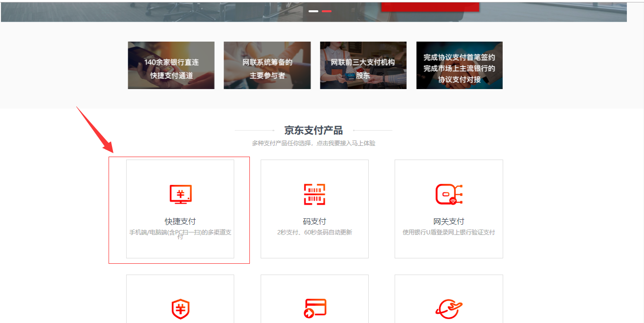The height and width of the screenshot is (323, 644).
Task: Click the red shield yen icon
Action: coord(180,309)
